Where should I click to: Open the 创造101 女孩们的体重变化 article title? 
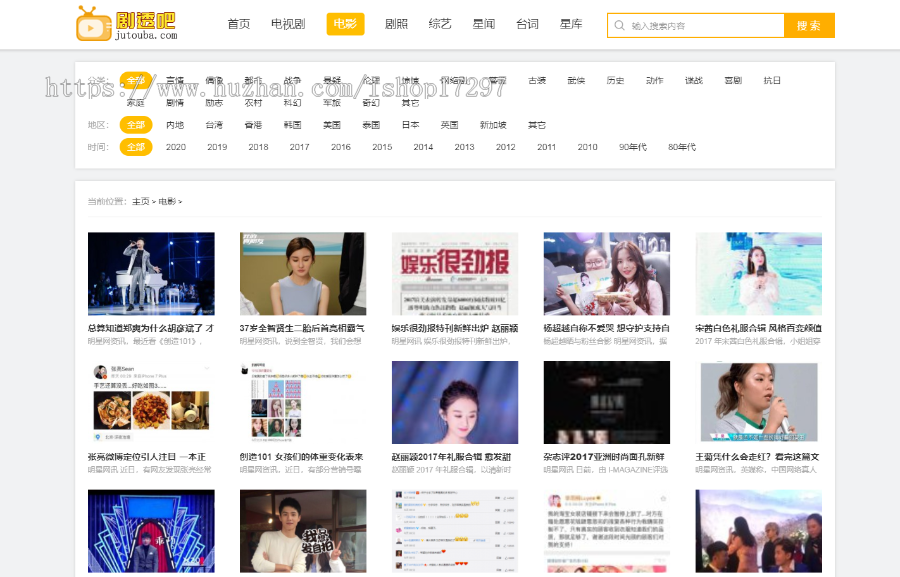click(302, 457)
